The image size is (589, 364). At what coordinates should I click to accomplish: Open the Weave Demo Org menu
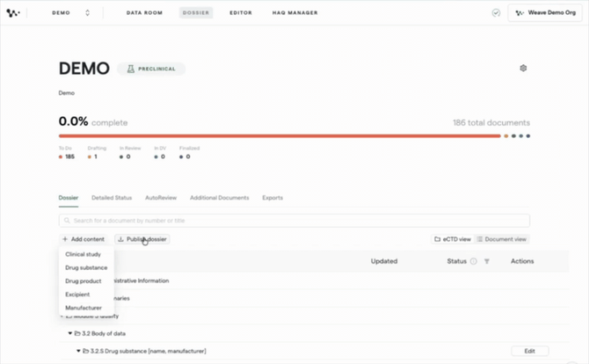tap(545, 13)
